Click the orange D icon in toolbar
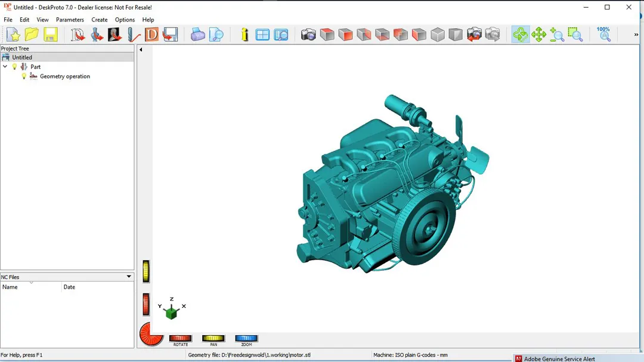The width and height of the screenshot is (644, 362). pyautogui.click(x=151, y=35)
